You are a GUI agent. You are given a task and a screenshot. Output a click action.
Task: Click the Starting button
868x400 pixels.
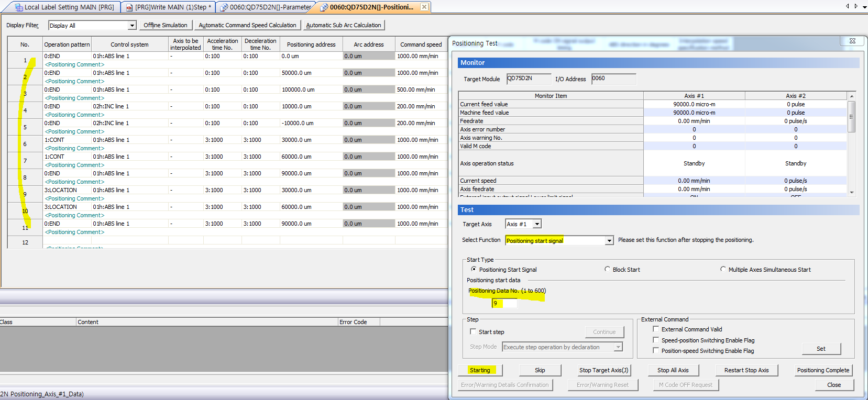click(480, 370)
